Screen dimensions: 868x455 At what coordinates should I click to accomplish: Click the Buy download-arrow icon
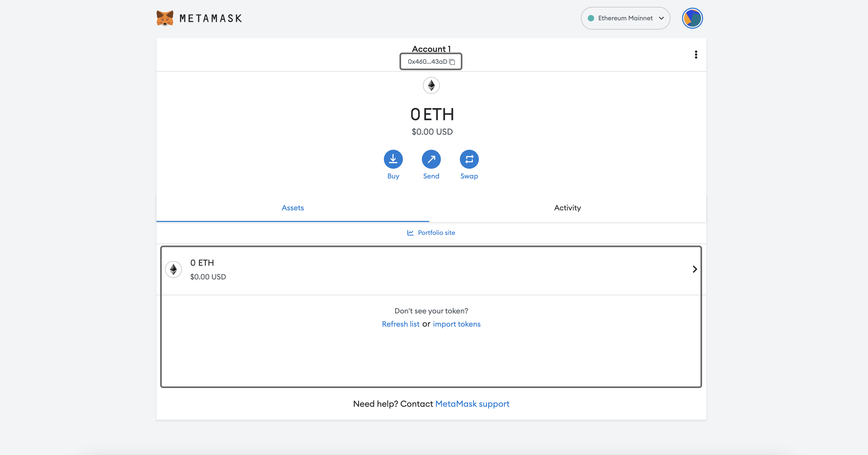[393, 159]
